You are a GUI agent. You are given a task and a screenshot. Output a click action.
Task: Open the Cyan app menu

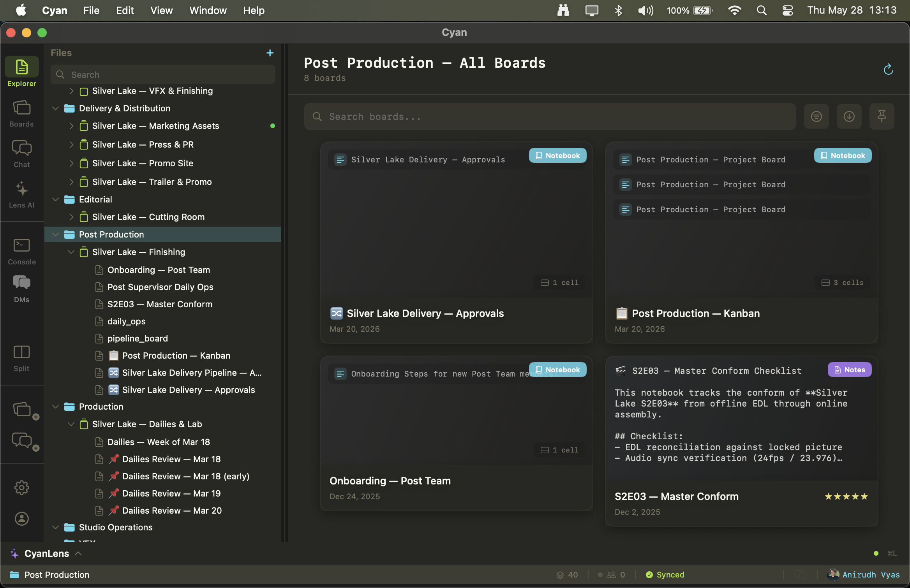coord(55,11)
